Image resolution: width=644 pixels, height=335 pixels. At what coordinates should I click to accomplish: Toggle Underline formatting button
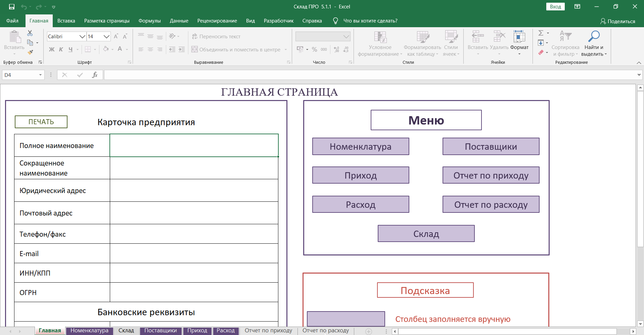71,49
